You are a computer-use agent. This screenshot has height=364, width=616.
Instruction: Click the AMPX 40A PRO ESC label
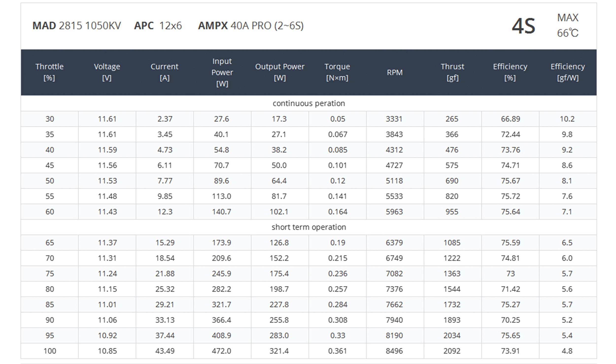[251, 26]
